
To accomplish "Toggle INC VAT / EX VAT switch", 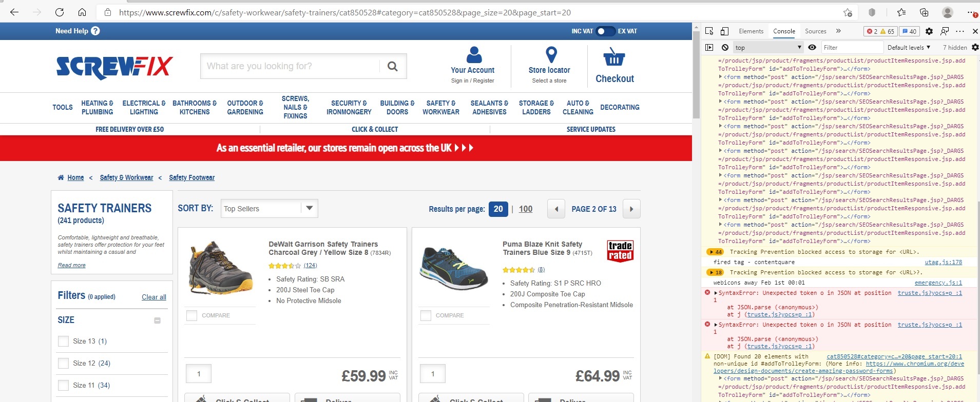I will coord(605,31).
